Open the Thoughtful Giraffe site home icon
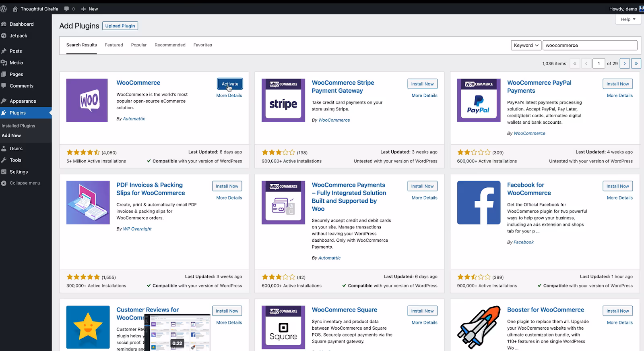The width and height of the screenshot is (644, 351). point(15,9)
